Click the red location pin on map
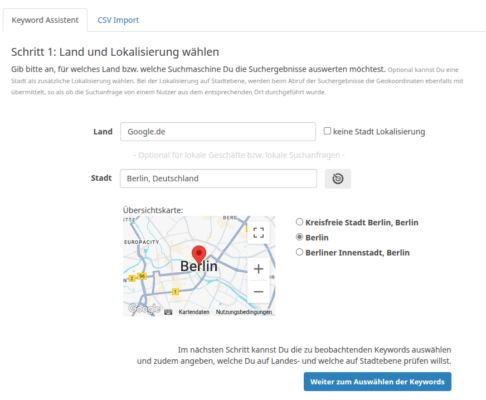Viewport: 486px width, 400px height. click(x=199, y=255)
